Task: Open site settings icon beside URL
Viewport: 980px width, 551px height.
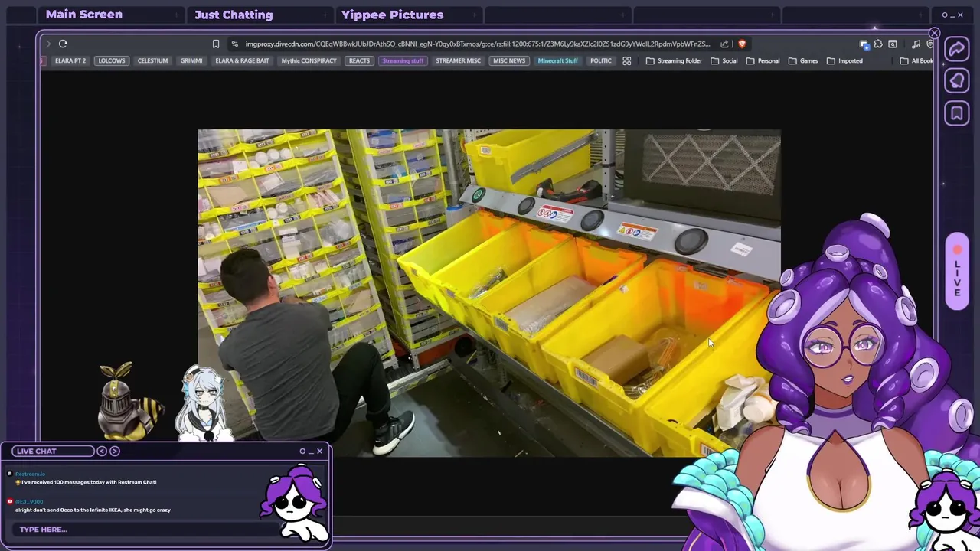Action: [234, 44]
